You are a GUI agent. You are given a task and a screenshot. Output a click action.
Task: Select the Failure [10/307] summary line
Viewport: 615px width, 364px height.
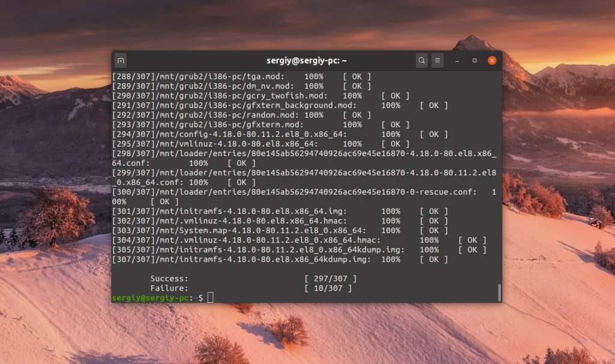[252, 288]
